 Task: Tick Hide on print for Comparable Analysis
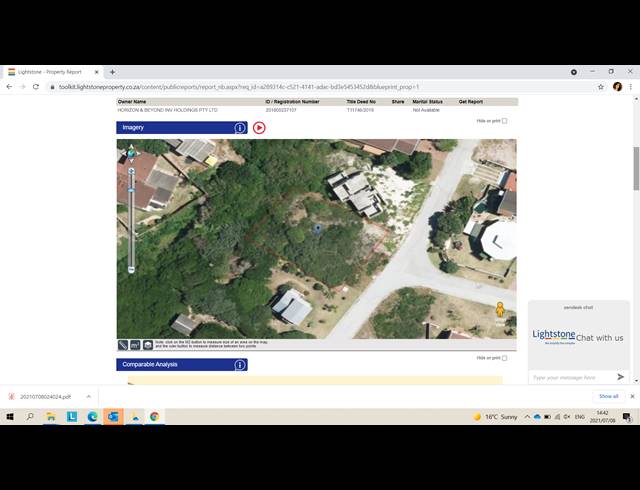coord(504,358)
